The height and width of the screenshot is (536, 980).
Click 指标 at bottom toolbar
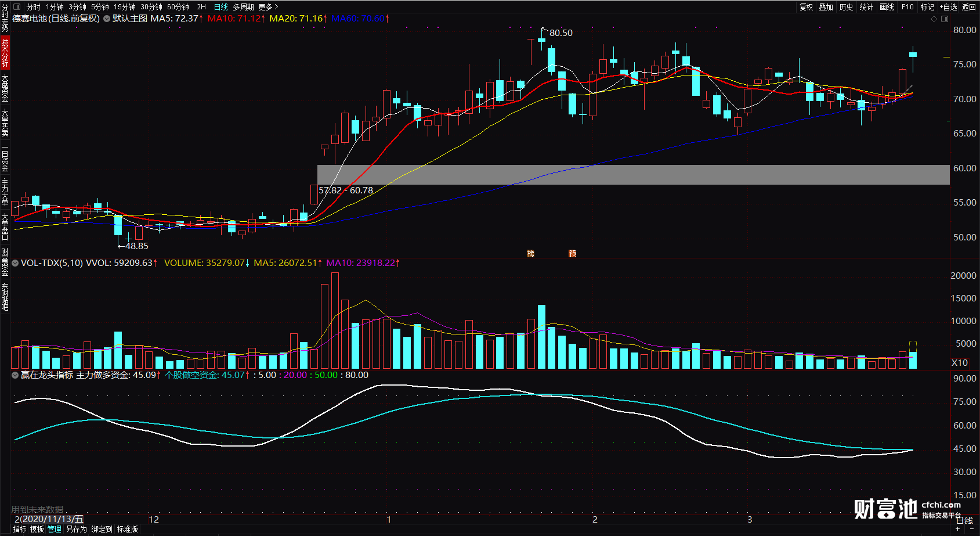19,529
